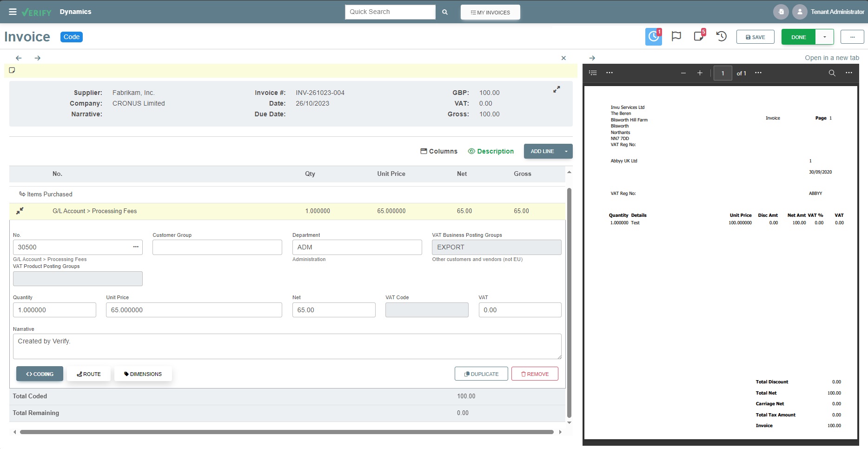The image size is (868, 449).
Task: Click Open in a new tab link
Action: click(832, 58)
